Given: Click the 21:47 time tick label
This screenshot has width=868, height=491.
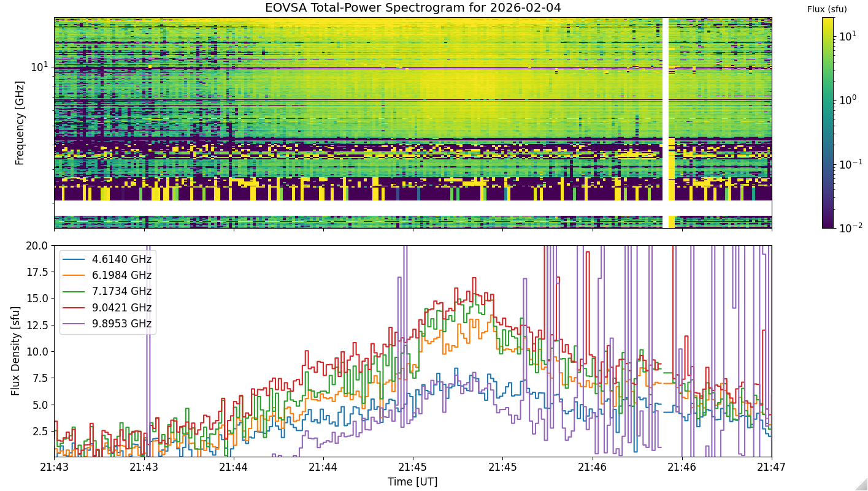Looking at the screenshot, I should 772,467.
